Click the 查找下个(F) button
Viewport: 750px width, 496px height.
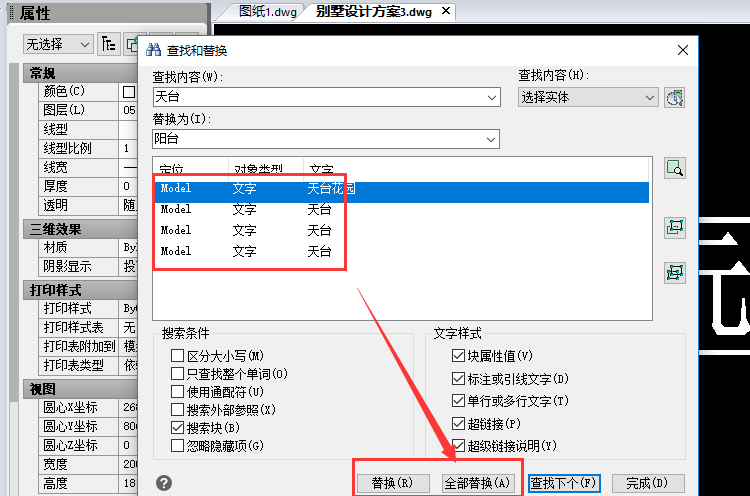[x=564, y=483]
